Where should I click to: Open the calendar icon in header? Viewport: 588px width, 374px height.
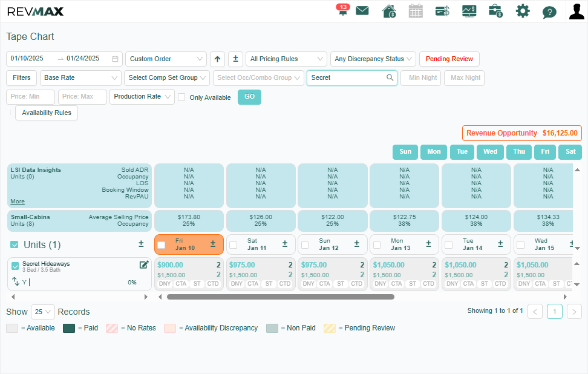[x=416, y=11]
